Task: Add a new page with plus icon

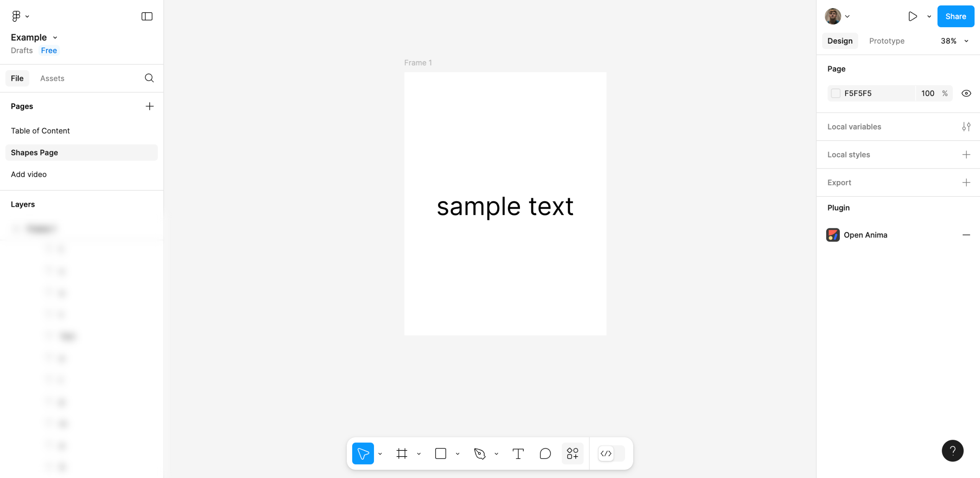Action: (150, 106)
